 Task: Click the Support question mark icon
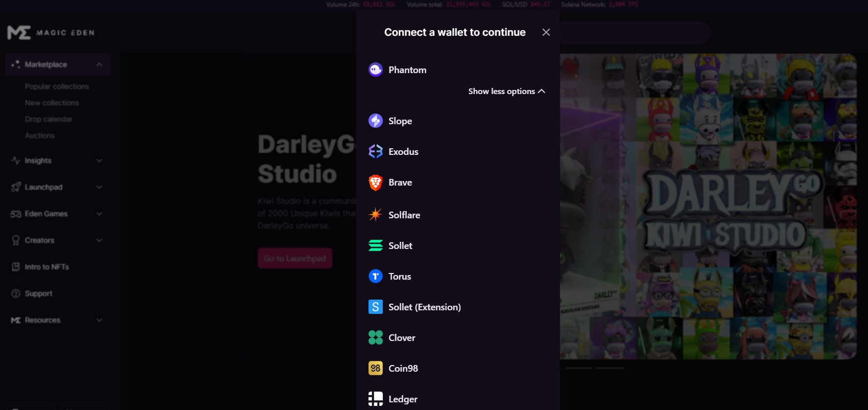coord(16,293)
